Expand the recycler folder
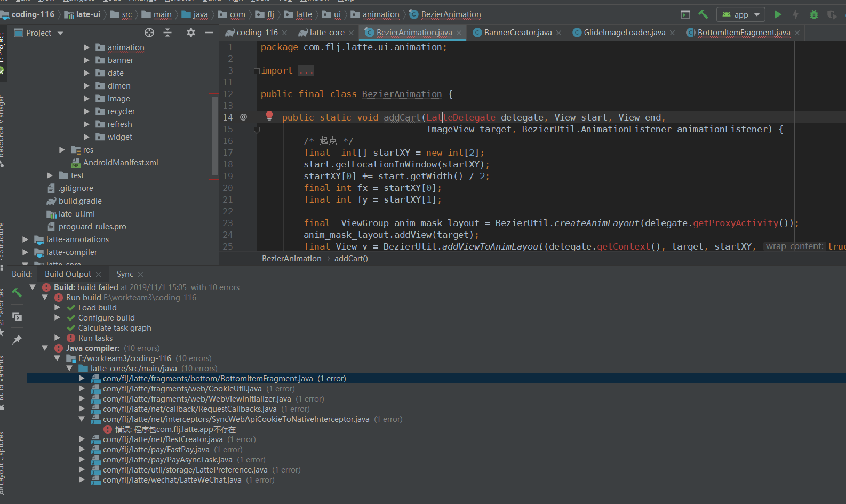846x504 pixels. coord(86,111)
